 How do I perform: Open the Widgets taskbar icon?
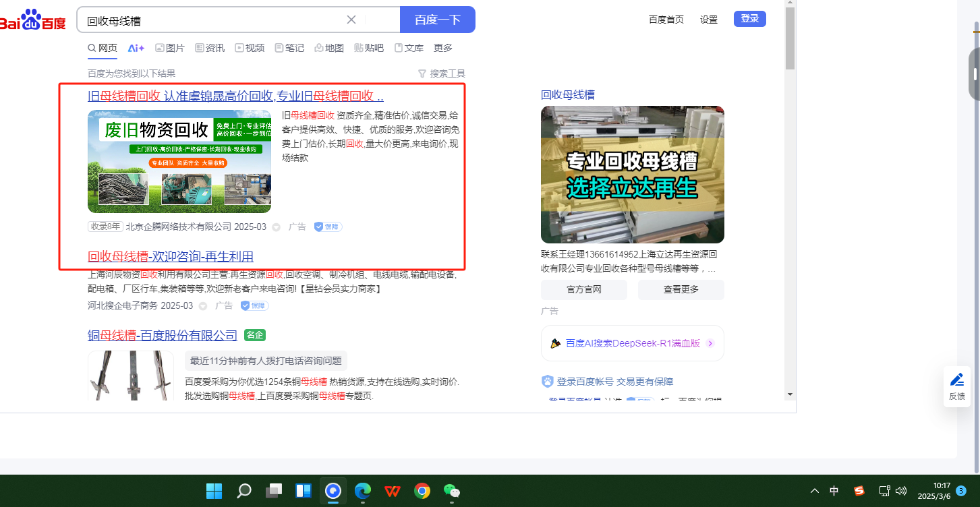(x=304, y=491)
